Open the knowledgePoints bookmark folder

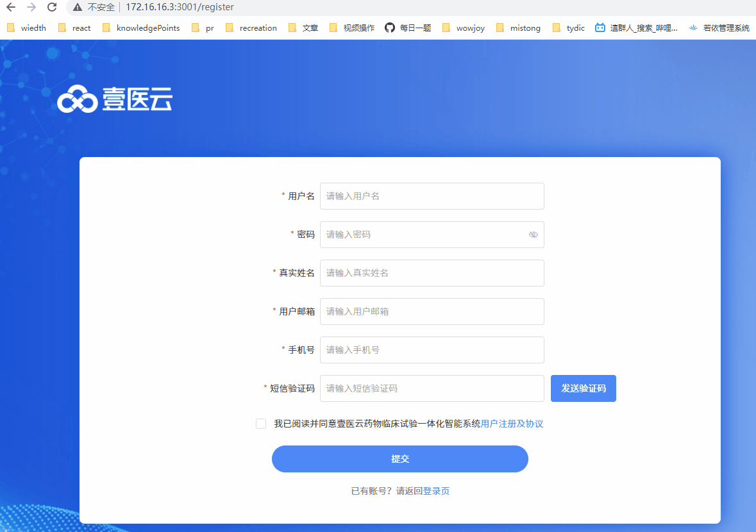tap(140, 28)
